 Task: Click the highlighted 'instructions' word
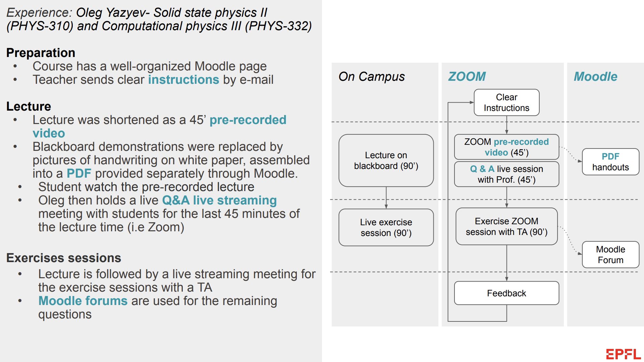coord(183,80)
